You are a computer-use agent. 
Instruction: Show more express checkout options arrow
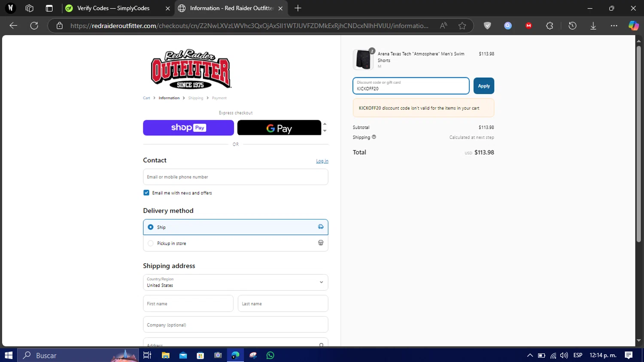[325, 131]
